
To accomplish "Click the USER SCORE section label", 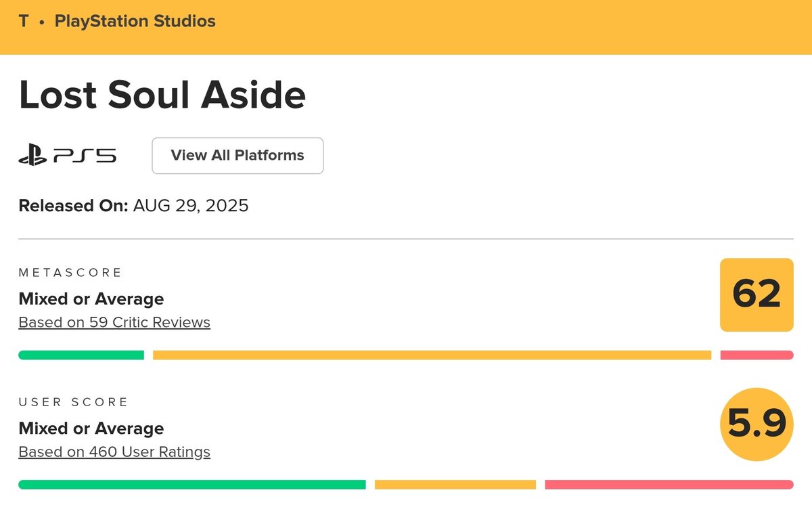I will pos(73,402).
